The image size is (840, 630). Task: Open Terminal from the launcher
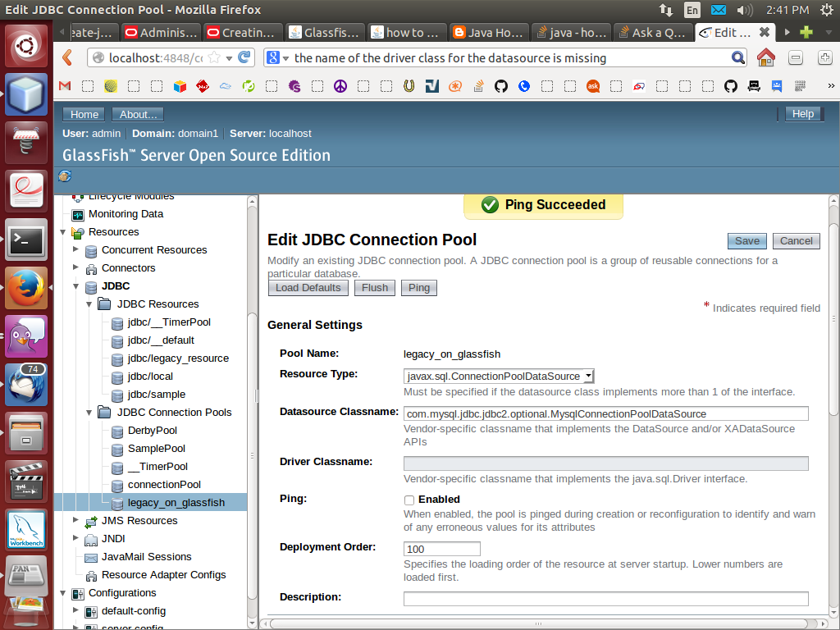click(26, 240)
